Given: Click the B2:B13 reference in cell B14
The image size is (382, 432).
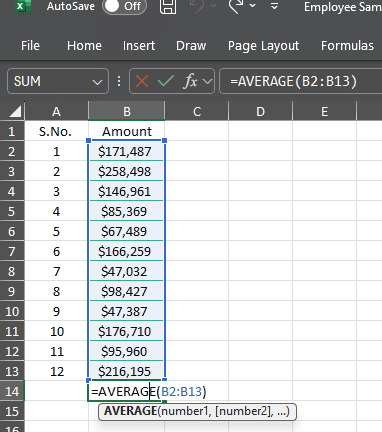Looking at the screenshot, I should (181, 391).
